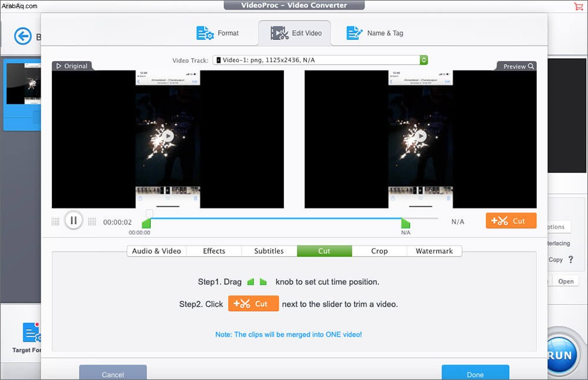The width and height of the screenshot is (588, 380).
Task: Switch to the Edit Video tab
Action: (x=295, y=33)
